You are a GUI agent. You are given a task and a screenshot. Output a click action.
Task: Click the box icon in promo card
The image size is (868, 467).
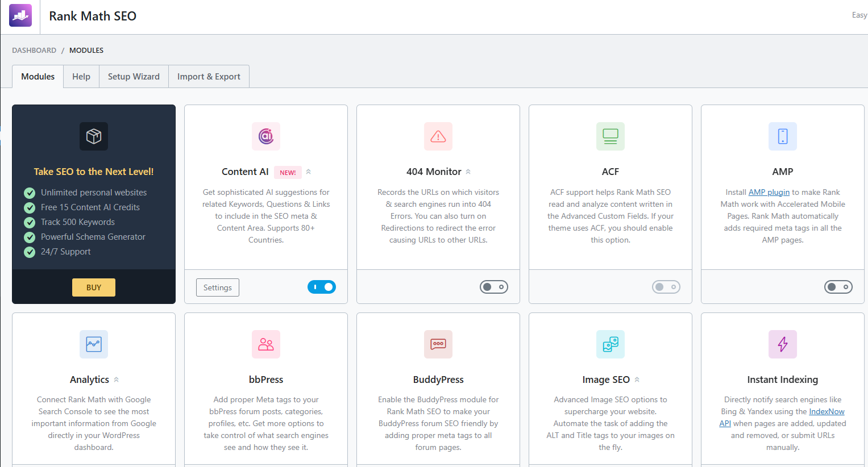94,136
